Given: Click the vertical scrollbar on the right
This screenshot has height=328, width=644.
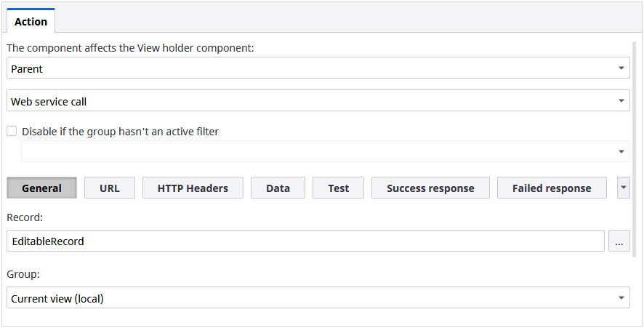Looking at the screenshot, I should click(x=637, y=145).
